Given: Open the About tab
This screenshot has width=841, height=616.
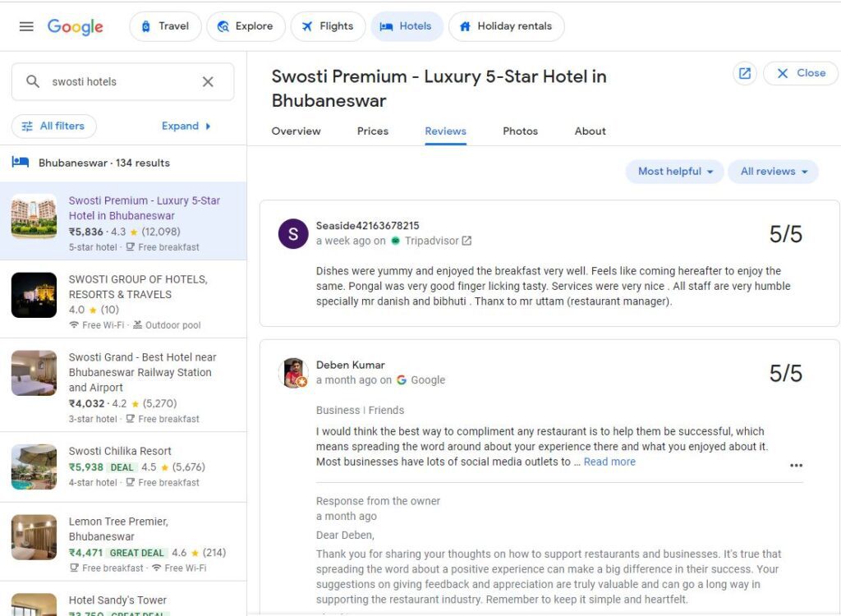Looking at the screenshot, I should coord(590,131).
